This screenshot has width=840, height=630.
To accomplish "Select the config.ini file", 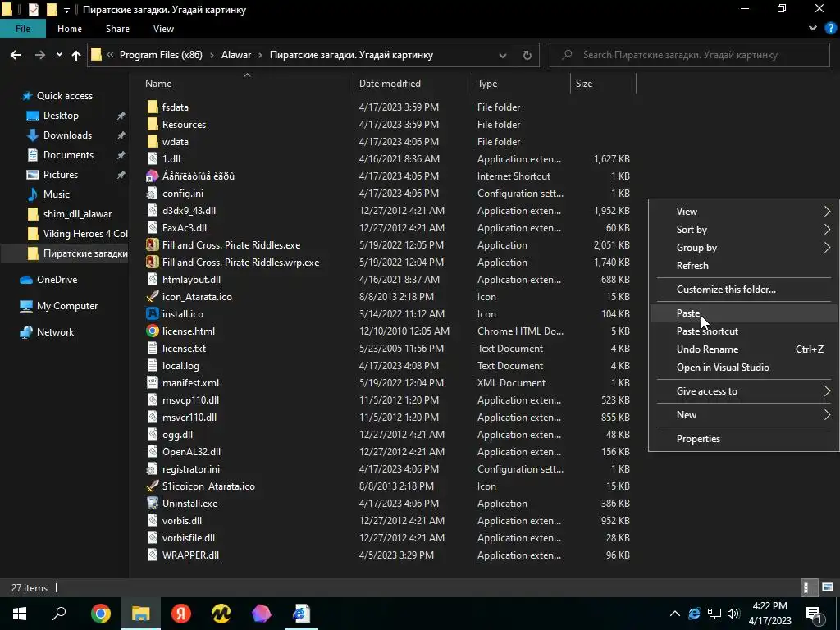I will (x=183, y=194).
